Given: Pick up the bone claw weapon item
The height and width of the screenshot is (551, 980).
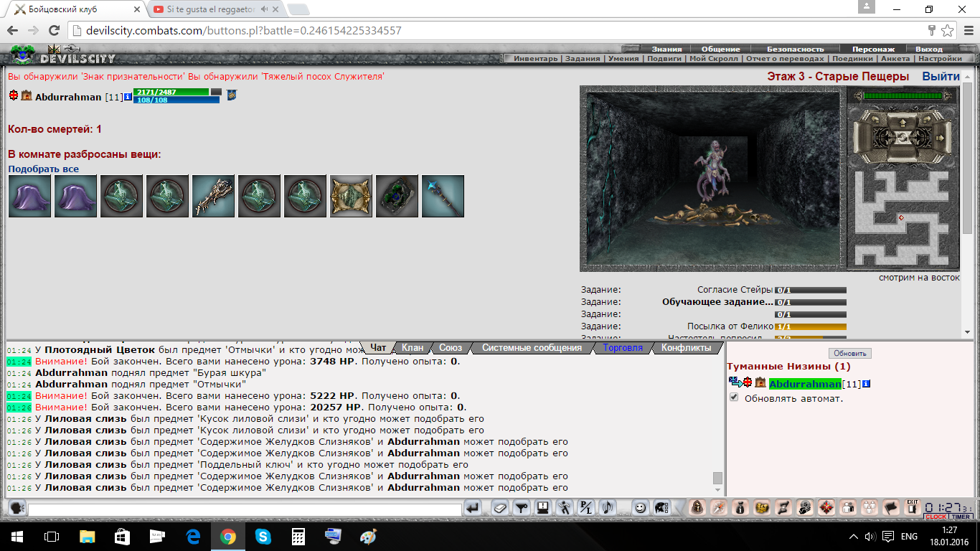Looking at the screenshot, I should tap(214, 196).
